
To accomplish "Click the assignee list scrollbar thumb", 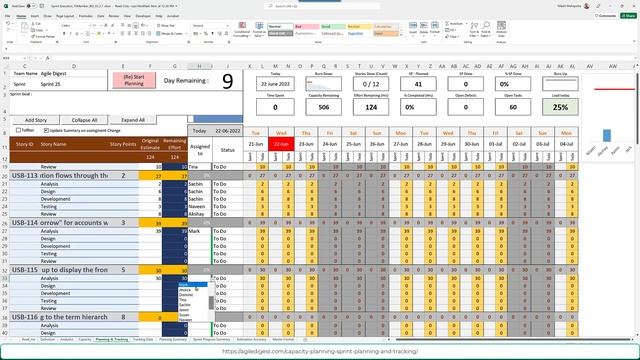I will click(x=211, y=303).
